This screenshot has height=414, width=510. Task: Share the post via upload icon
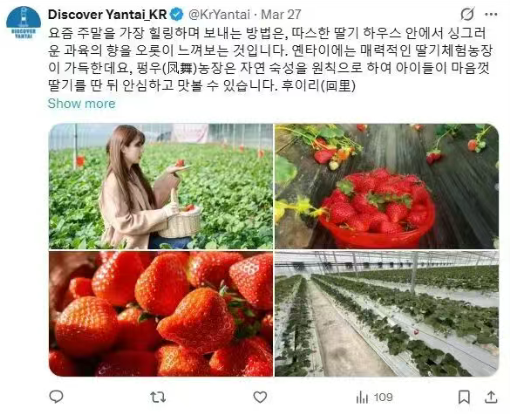pyautogui.click(x=491, y=397)
